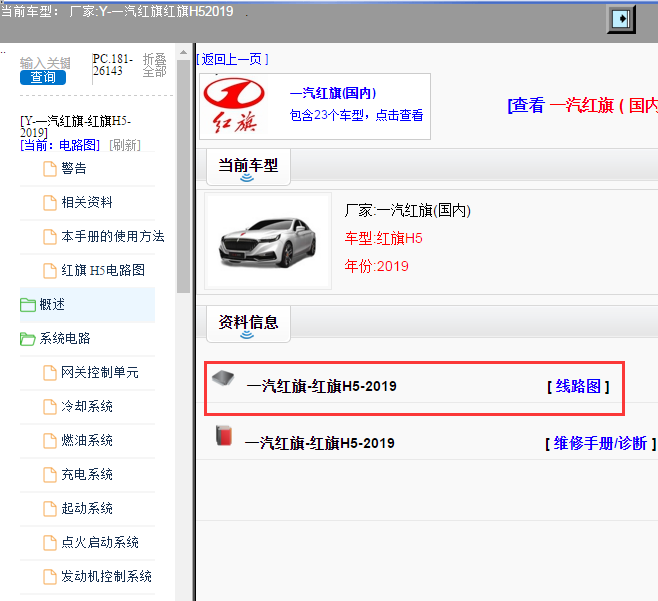This screenshot has width=658, height=601.
Task: Click the 刷新 refresh link
Action: [125, 145]
